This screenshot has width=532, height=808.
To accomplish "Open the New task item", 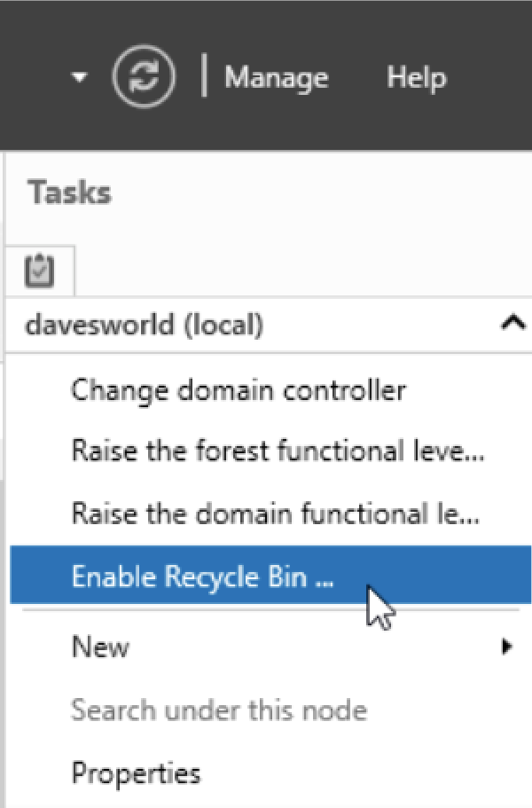I will [100, 647].
